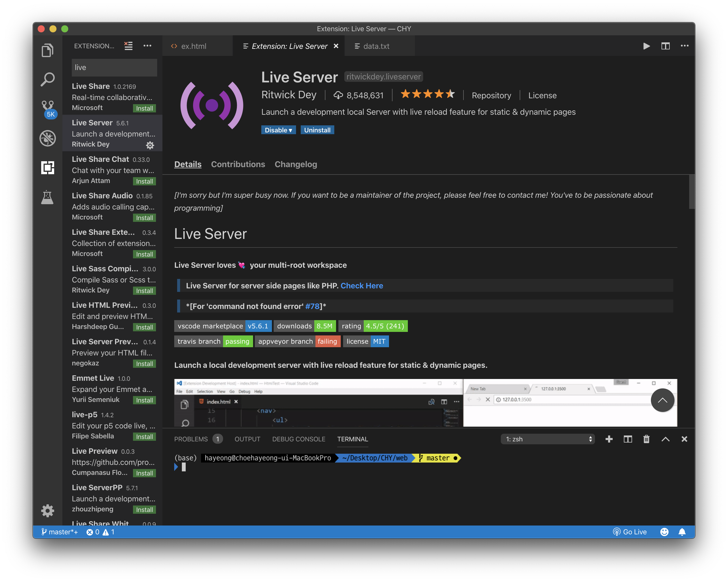This screenshot has width=728, height=582.
Task: Select the Terminal panel tab
Action: (x=353, y=439)
